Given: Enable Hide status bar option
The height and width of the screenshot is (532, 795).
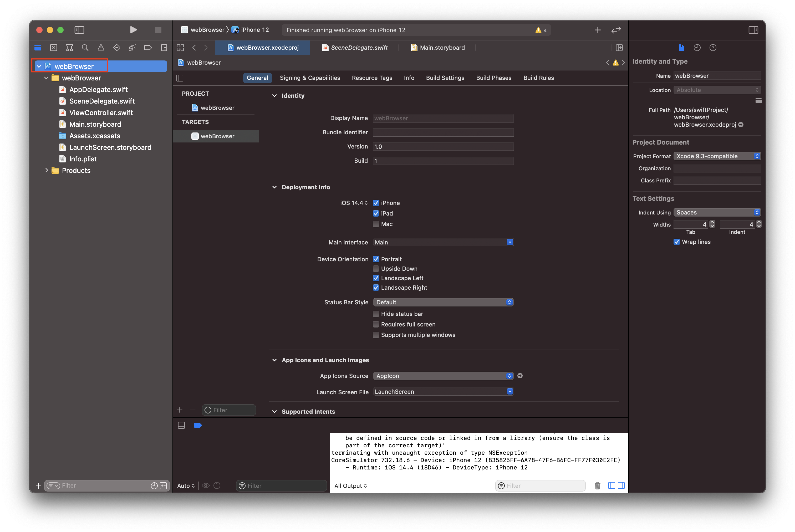Looking at the screenshot, I should [376, 314].
